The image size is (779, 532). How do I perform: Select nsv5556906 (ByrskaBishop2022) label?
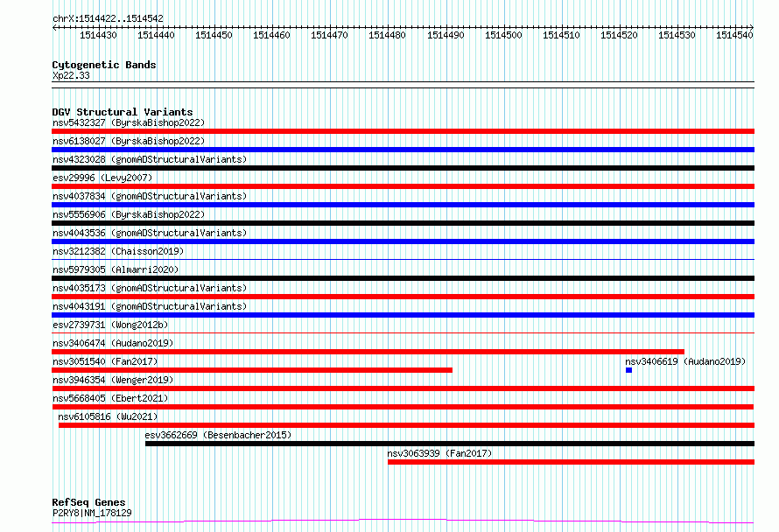click(x=129, y=214)
